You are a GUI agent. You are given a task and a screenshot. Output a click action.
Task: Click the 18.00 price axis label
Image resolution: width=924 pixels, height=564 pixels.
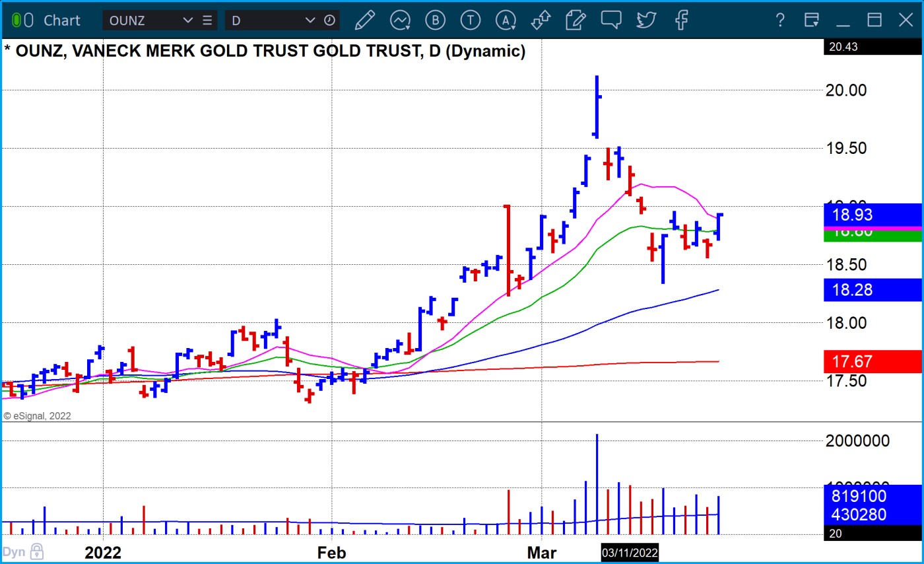[x=847, y=322]
